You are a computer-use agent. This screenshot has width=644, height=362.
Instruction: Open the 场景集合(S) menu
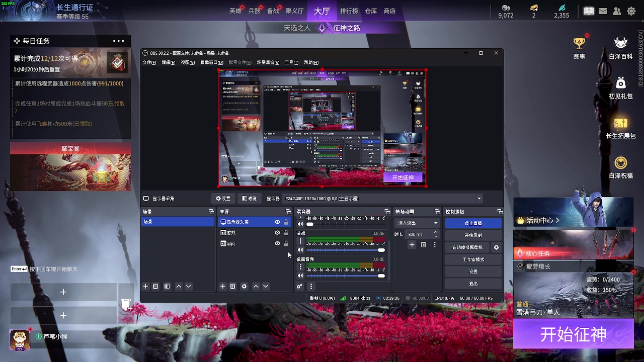click(x=268, y=62)
